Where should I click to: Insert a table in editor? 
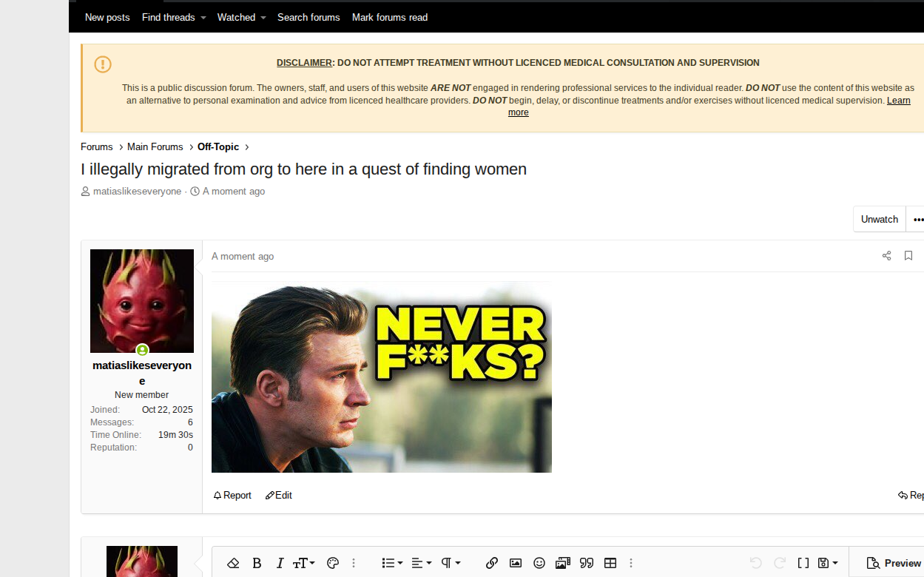tap(610, 563)
